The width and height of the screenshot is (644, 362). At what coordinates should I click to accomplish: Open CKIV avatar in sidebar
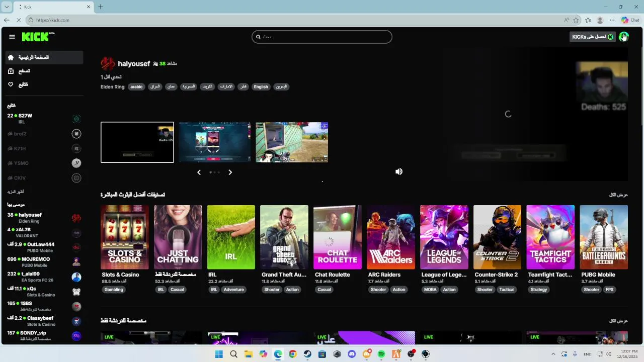(x=76, y=178)
